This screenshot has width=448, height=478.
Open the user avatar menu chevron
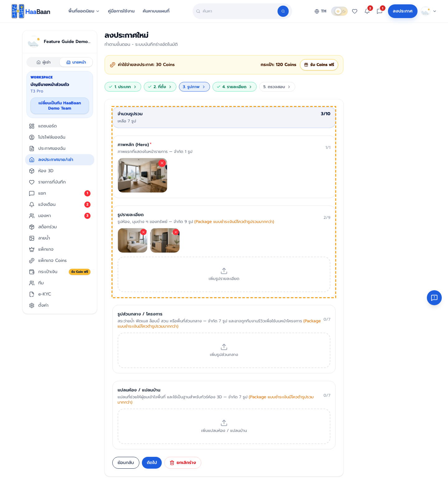click(435, 11)
